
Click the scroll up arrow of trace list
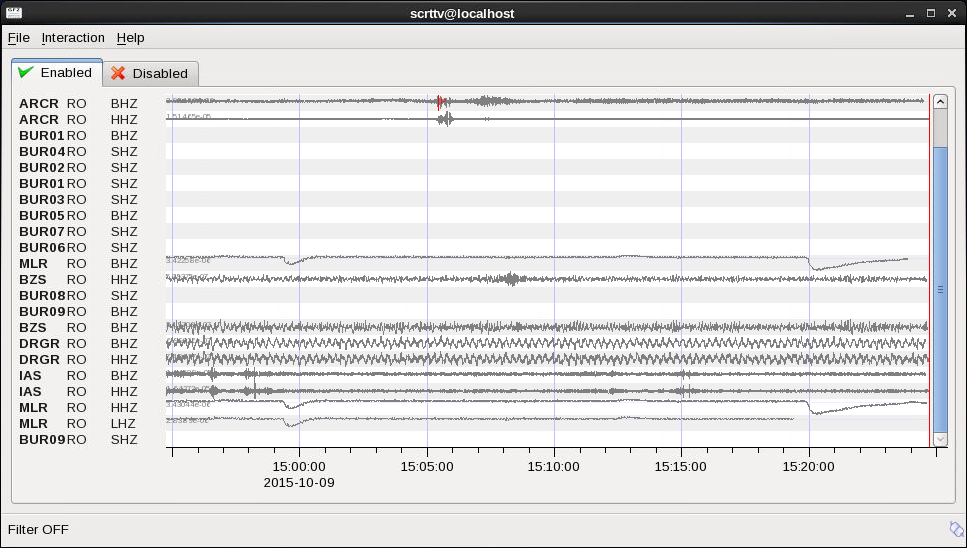tap(940, 102)
